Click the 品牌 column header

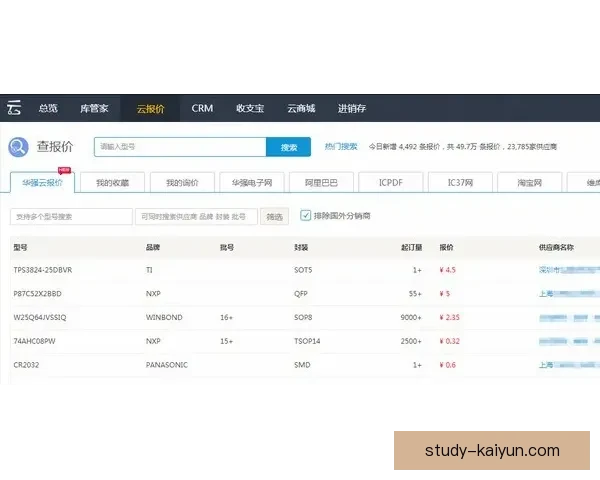pyautogui.click(x=153, y=248)
